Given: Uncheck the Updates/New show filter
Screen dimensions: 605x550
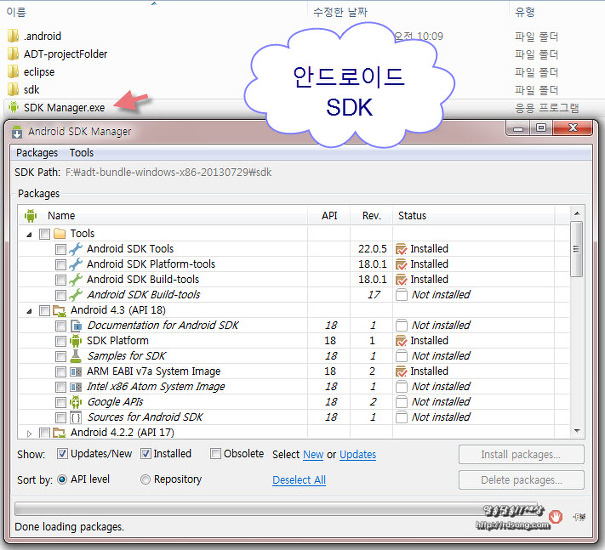Looking at the screenshot, I should [63, 454].
